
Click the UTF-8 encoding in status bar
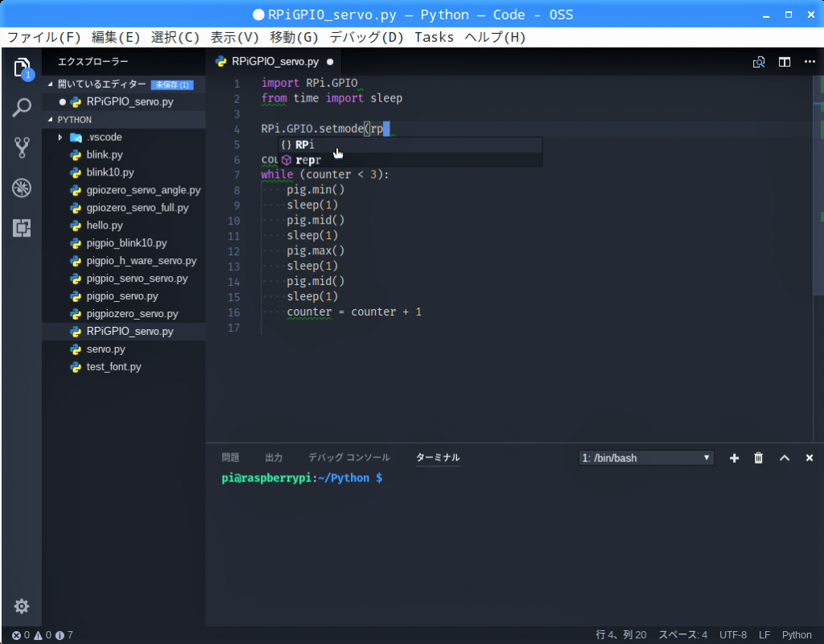pyautogui.click(x=732, y=635)
